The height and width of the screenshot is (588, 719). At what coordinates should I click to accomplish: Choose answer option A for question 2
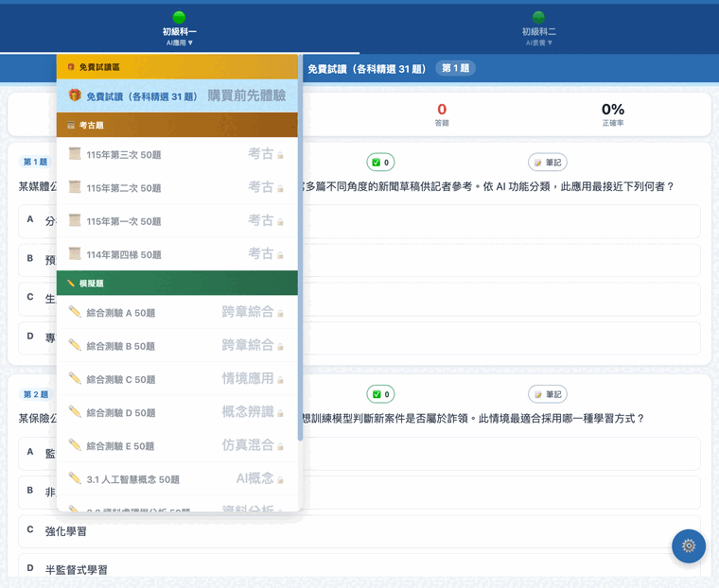tap(359, 454)
